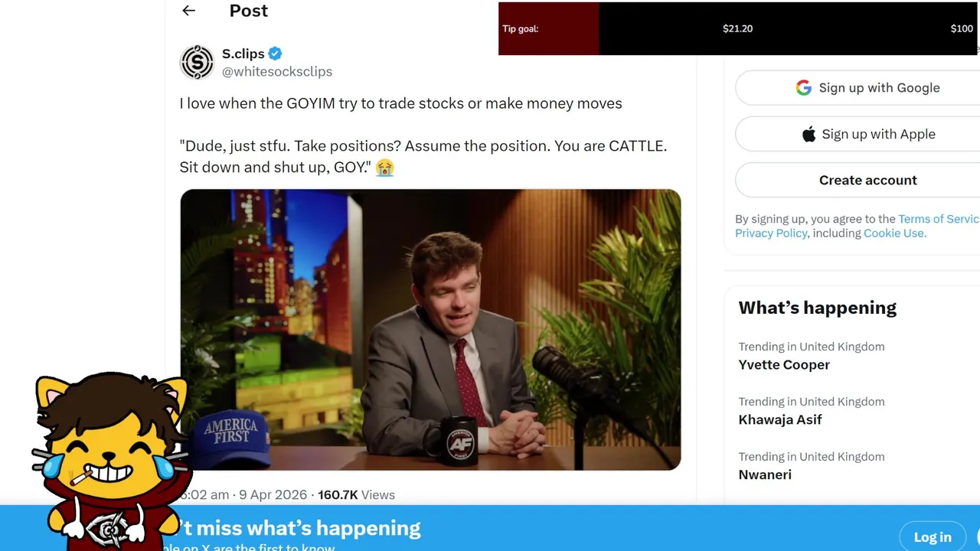
Task: Open the @whitesocksclips handle
Action: pos(277,71)
